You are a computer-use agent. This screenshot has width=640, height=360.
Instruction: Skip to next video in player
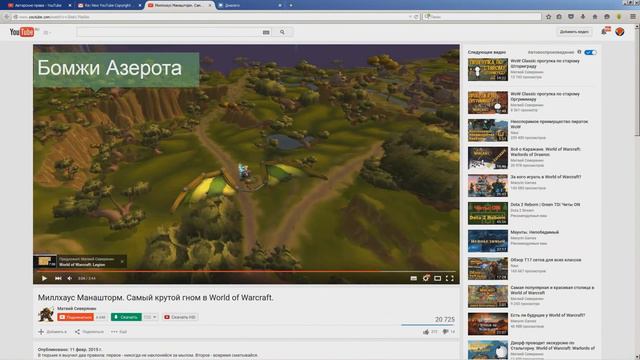[58, 278]
